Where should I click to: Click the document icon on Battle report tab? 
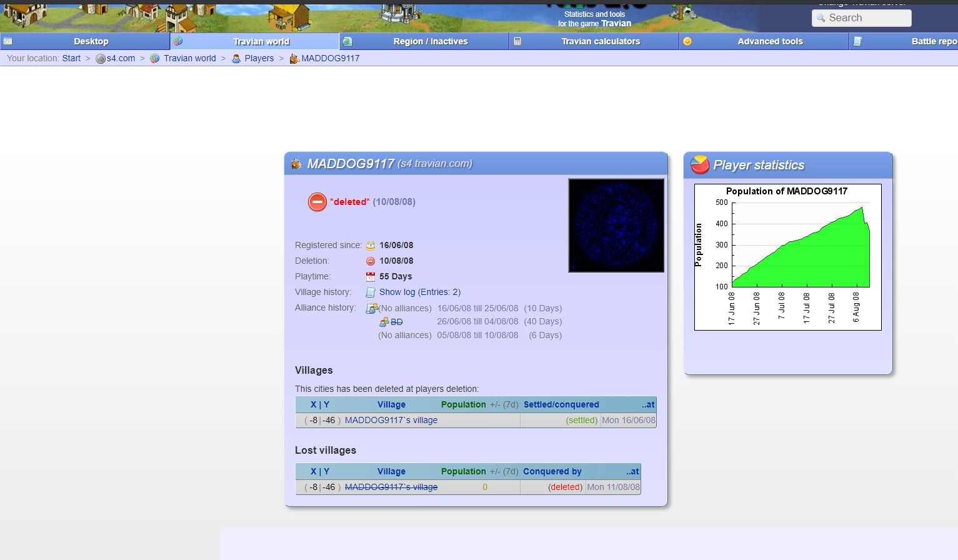[858, 41]
